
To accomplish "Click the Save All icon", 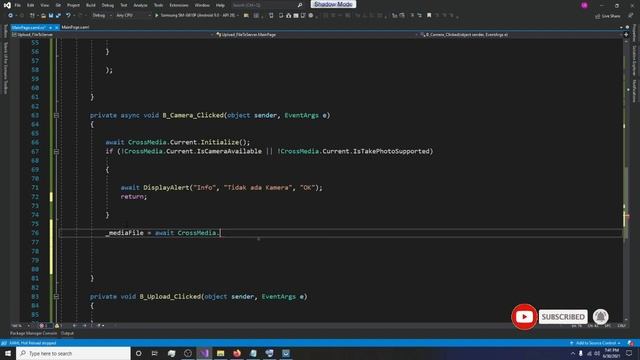I will point(58,16).
